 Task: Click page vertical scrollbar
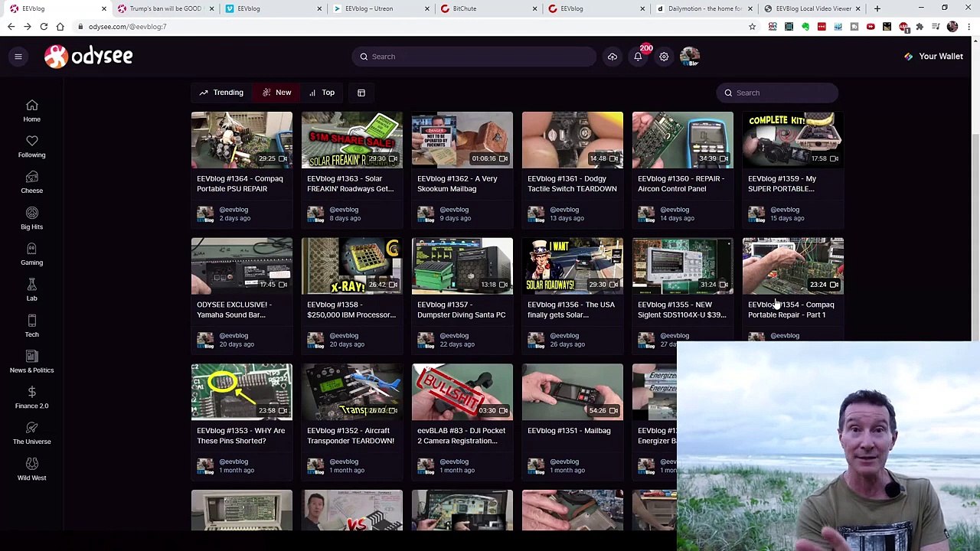click(x=975, y=237)
